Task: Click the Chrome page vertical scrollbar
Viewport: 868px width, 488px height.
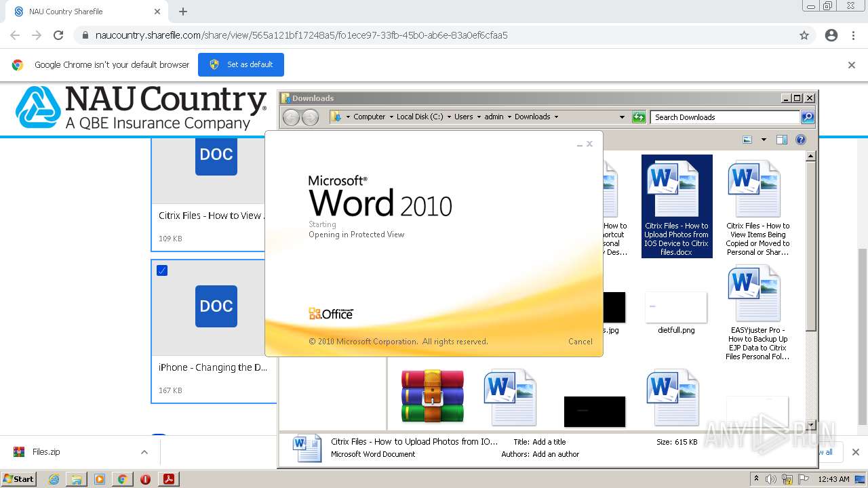Action: coord(863,335)
